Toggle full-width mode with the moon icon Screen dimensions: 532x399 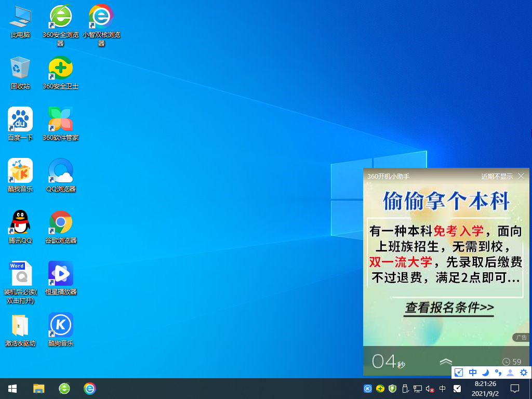(485, 373)
